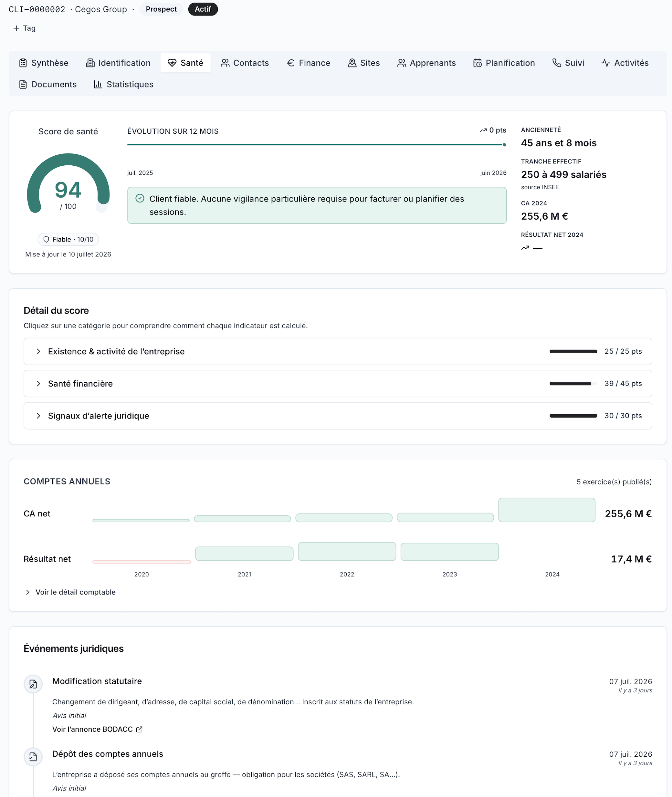Expand Signaux d'alerte juridique chevron
The image size is (672, 797).
pyautogui.click(x=38, y=416)
